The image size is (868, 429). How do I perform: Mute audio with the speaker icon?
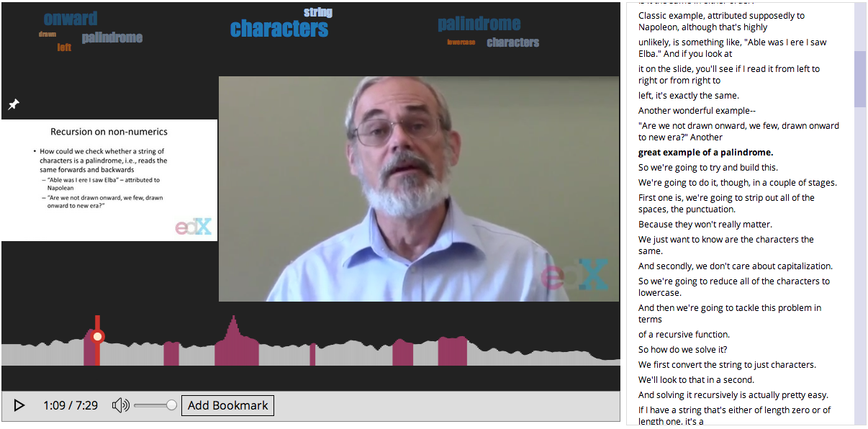120,406
